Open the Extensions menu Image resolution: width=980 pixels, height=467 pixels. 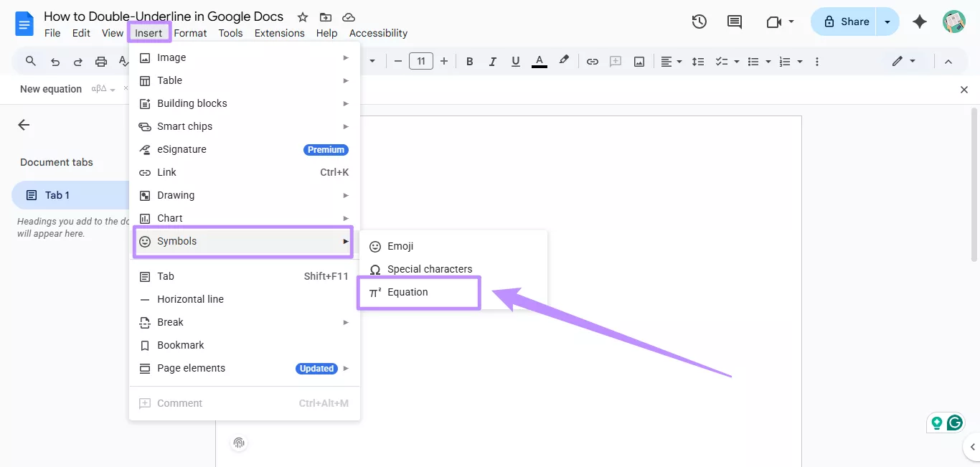pyautogui.click(x=280, y=33)
